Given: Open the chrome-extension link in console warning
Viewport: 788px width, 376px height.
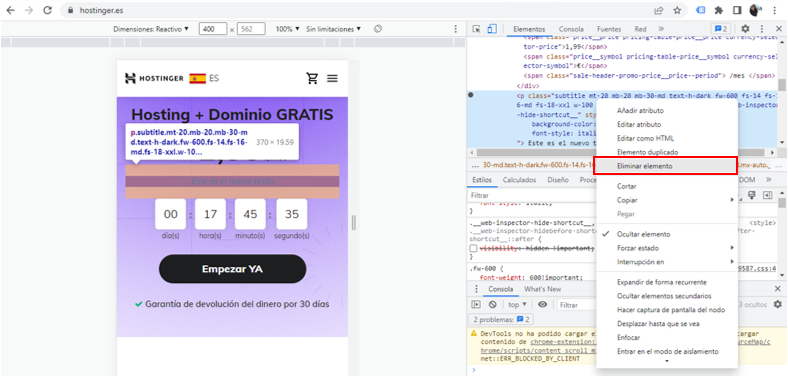Looking at the screenshot, I should (x=563, y=342).
